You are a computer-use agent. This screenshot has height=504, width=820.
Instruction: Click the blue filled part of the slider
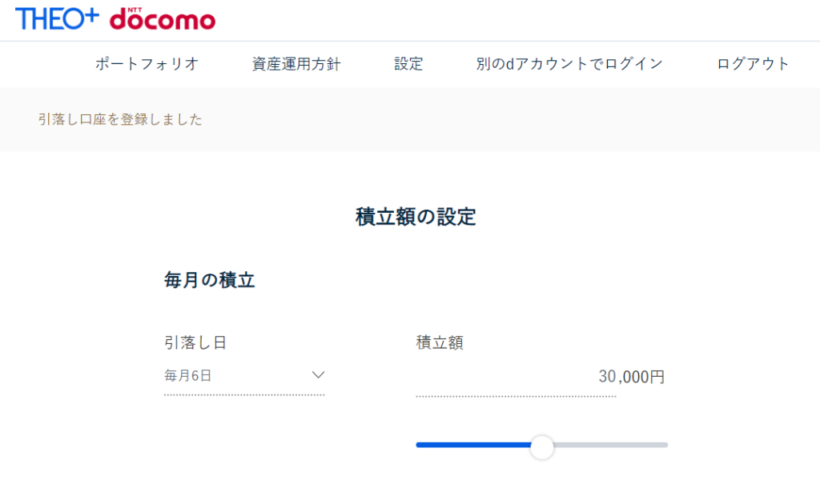[x=473, y=445]
